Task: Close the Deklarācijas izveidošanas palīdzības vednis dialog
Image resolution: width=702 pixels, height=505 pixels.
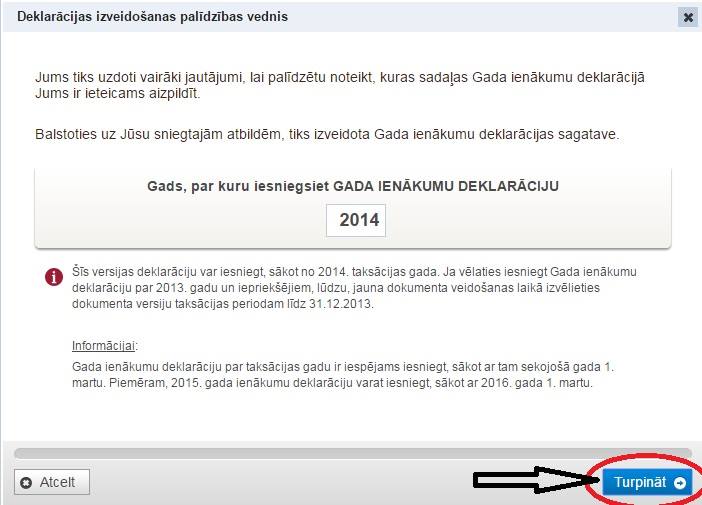Action: tap(688, 17)
